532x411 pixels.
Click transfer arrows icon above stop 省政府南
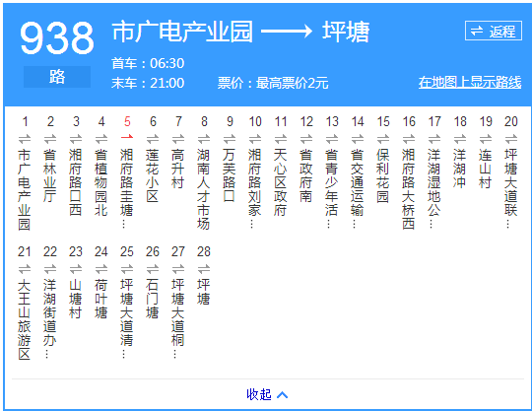(x=306, y=139)
